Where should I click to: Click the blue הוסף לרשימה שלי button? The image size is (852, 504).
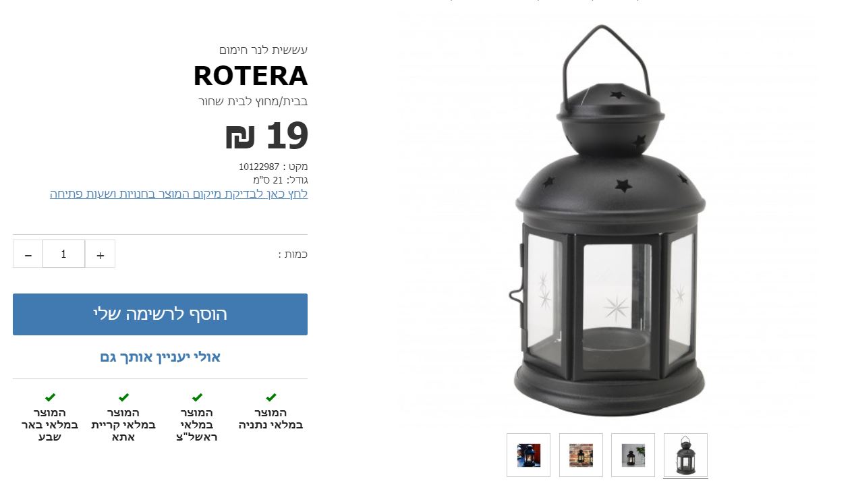160,314
